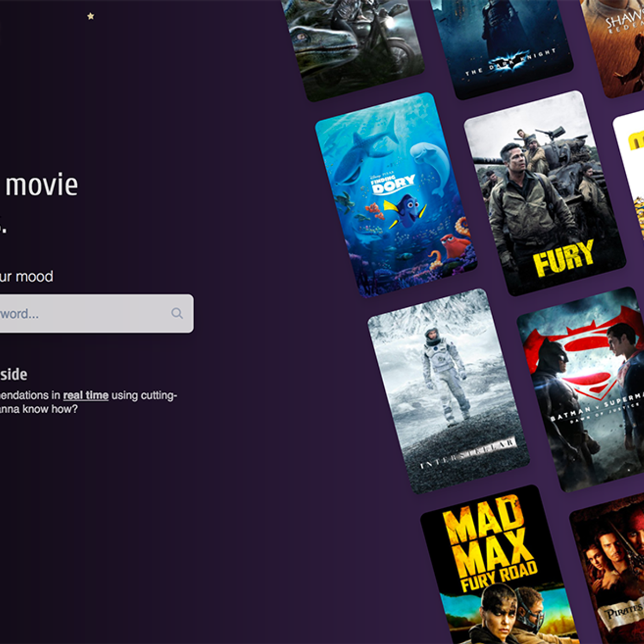Open the keyword search input field

pyautogui.click(x=80, y=313)
